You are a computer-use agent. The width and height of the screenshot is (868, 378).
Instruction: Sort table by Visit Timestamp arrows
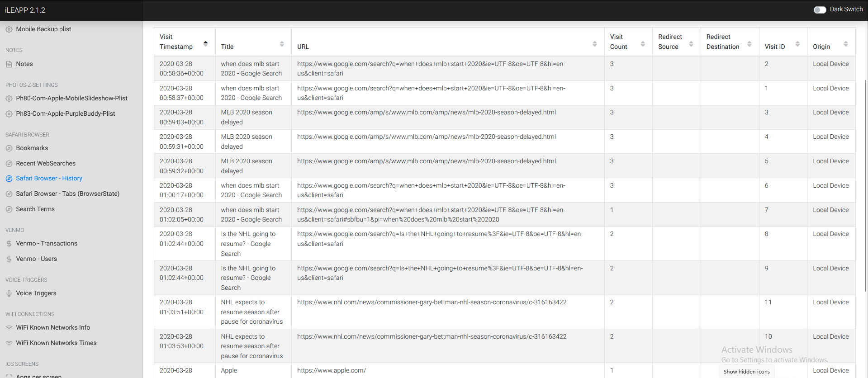point(205,44)
